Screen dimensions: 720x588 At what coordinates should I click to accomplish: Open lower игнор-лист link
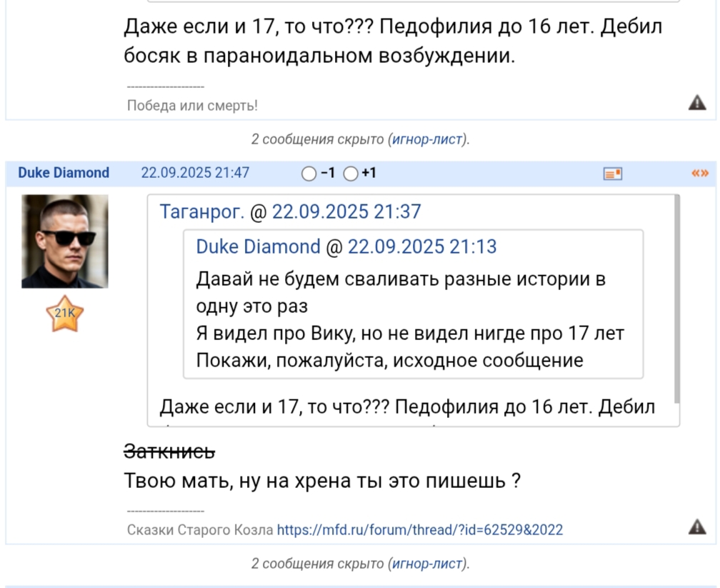click(x=427, y=564)
